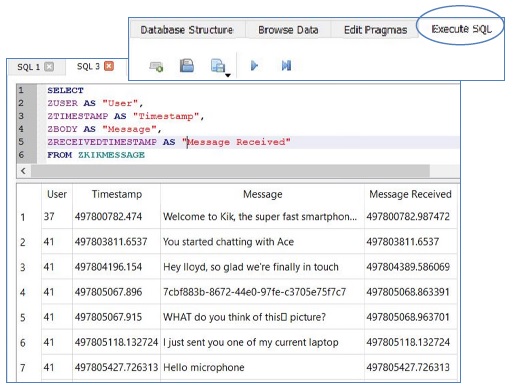The height and width of the screenshot is (388, 521).
Task: Switch to the Browse Data tab
Action: [x=288, y=30]
